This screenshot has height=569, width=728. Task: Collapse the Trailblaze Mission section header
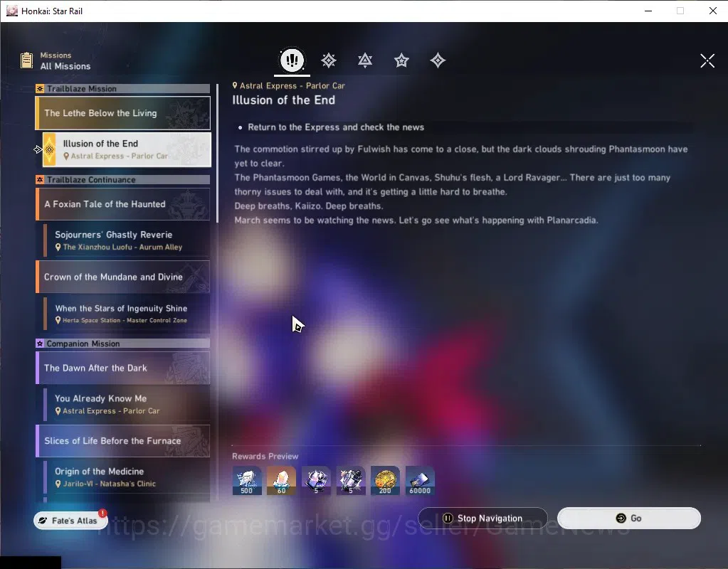(x=123, y=89)
